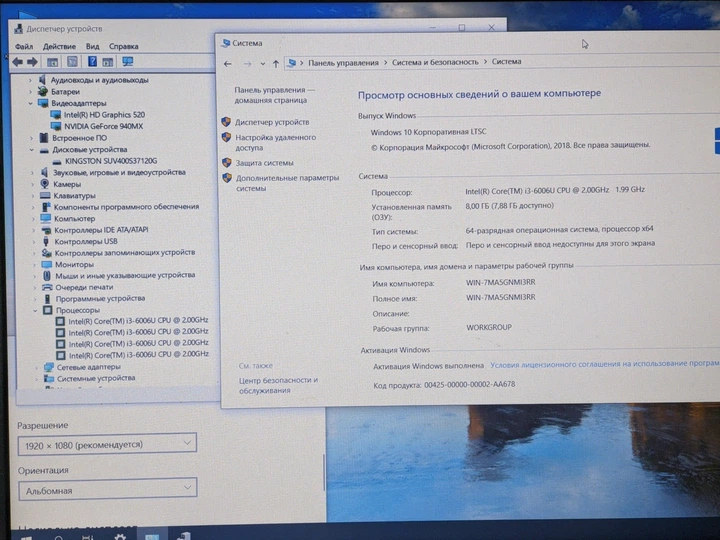Open Панель управления — домашняя страница link
Screen dimensions: 720x540
point(275,95)
